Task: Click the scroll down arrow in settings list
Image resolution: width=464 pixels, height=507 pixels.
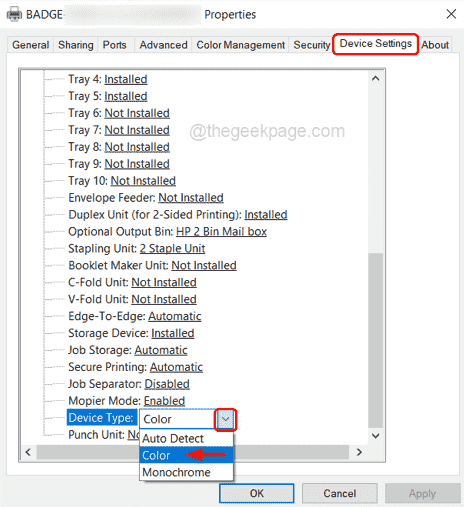Action: coord(376,436)
